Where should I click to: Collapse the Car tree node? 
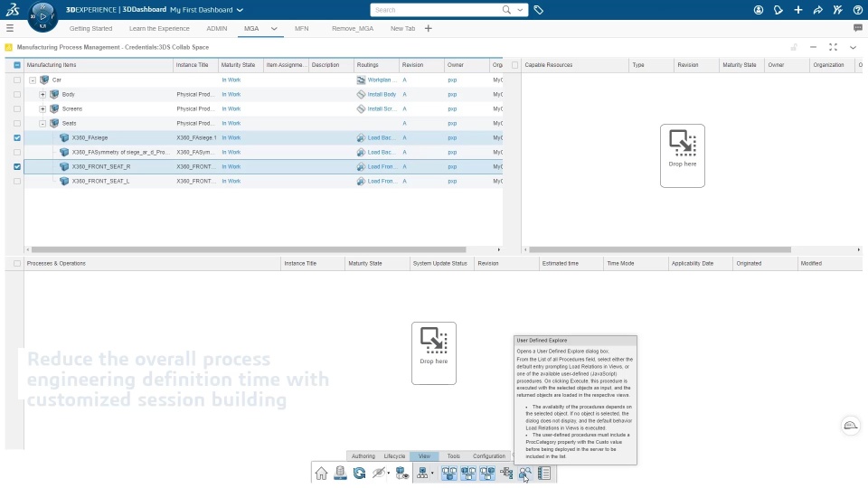[33, 80]
